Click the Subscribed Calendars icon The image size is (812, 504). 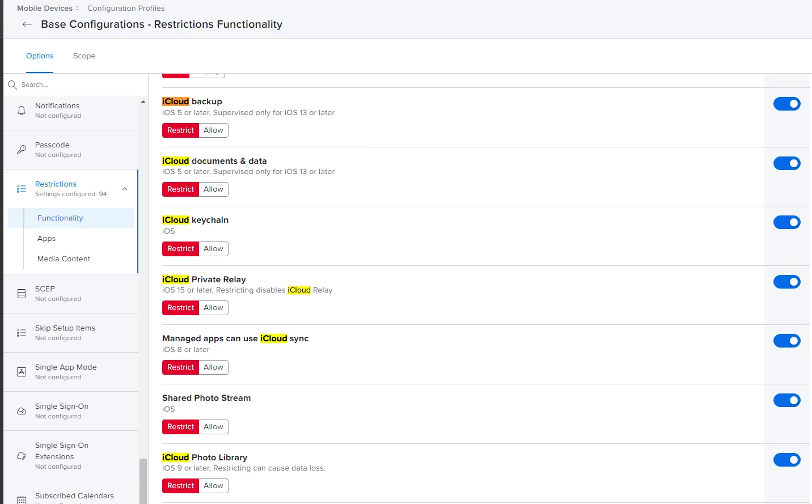(x=22, y=499)
